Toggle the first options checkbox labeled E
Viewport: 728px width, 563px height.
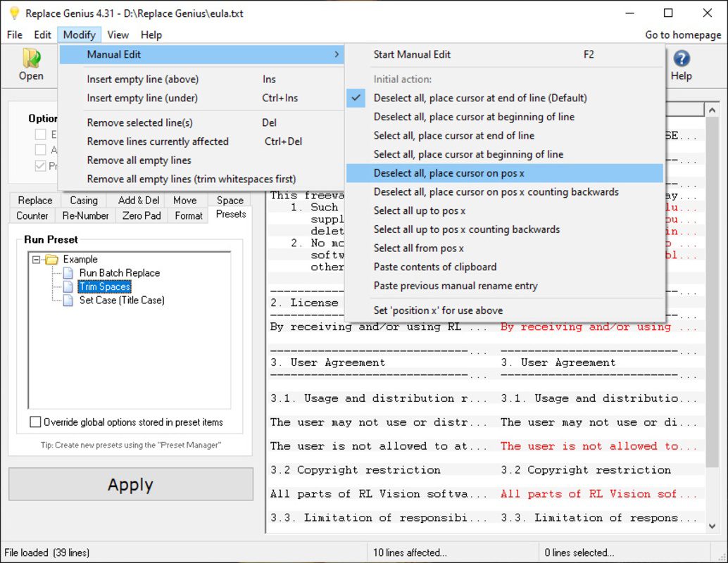41,134
